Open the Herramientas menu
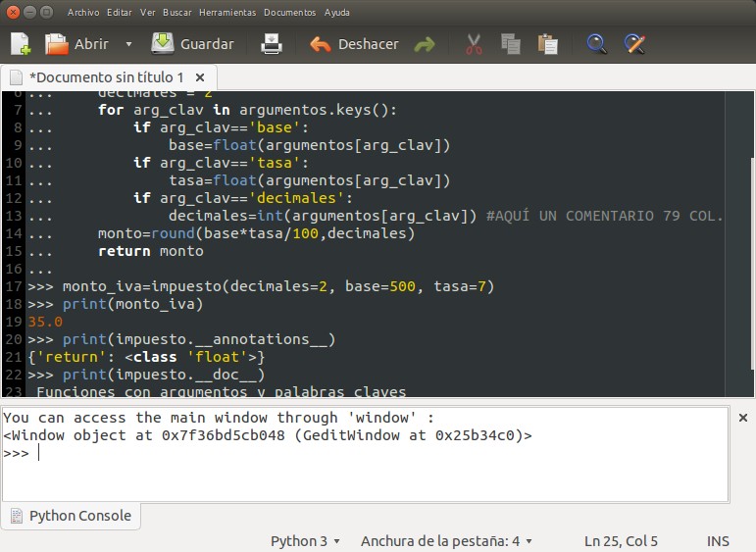This screenshot has width=756, height=552. pos(227,13)
